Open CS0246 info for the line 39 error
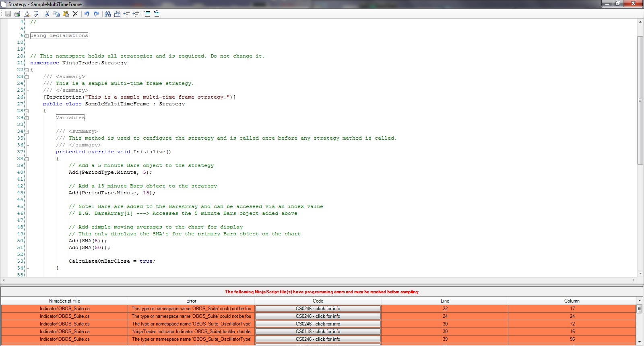The width and height of the screenshot is (644, 346). point(318,339)
